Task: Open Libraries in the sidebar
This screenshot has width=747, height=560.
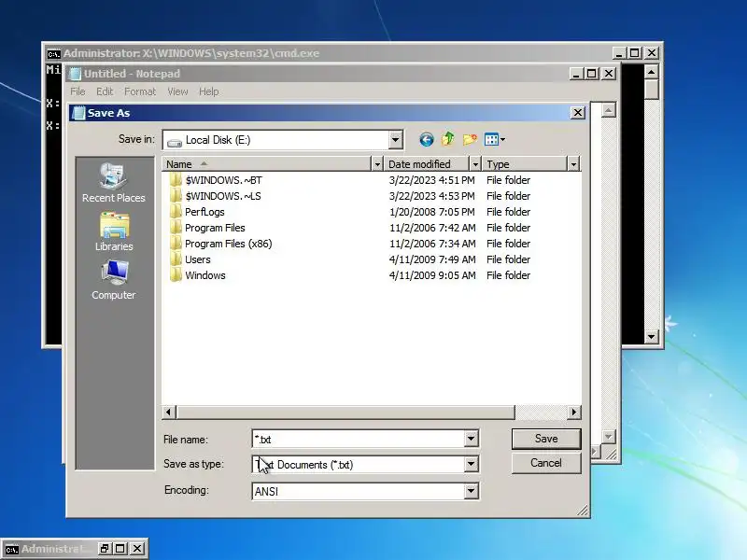Action: coord(114,231)
